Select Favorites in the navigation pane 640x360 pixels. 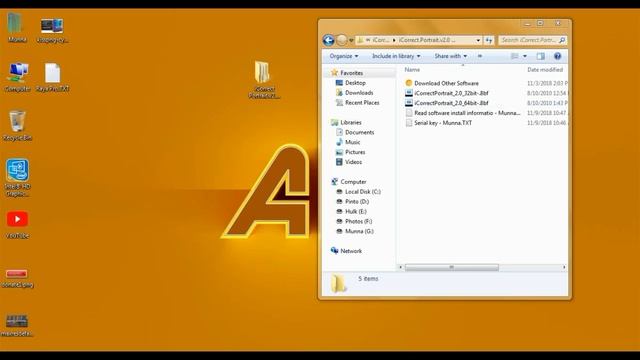(351, 73)
